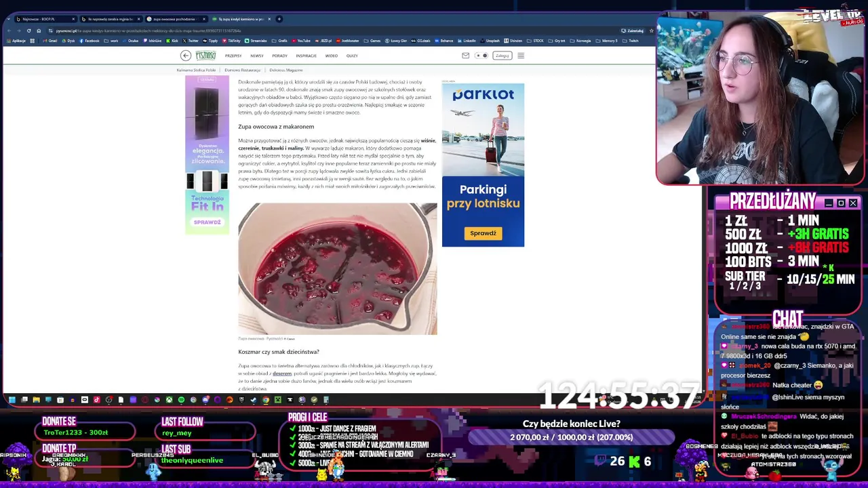This screenshot has width=868, height=488.
Task: Expand the 'STOCK' bookmarks folder
Action: [536, 41]
